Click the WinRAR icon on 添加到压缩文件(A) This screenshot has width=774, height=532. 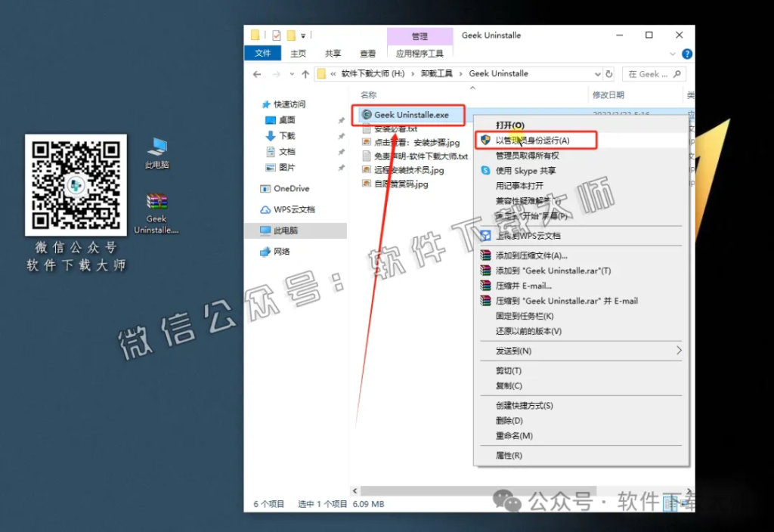click(x=485, y=255)
